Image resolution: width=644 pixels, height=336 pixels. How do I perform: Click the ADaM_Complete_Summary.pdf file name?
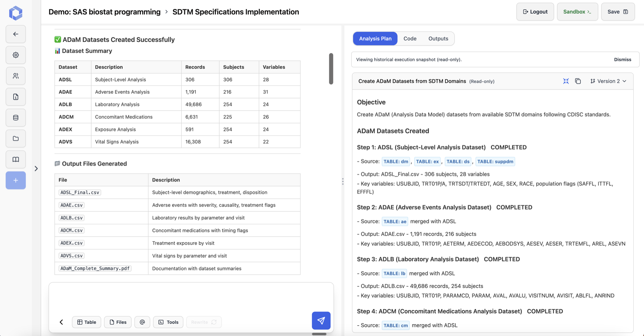point(95,268)
